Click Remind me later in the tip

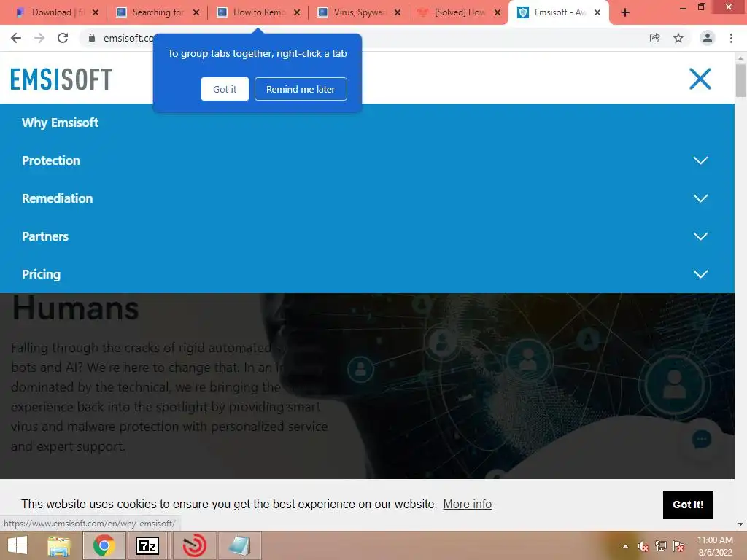301,89
